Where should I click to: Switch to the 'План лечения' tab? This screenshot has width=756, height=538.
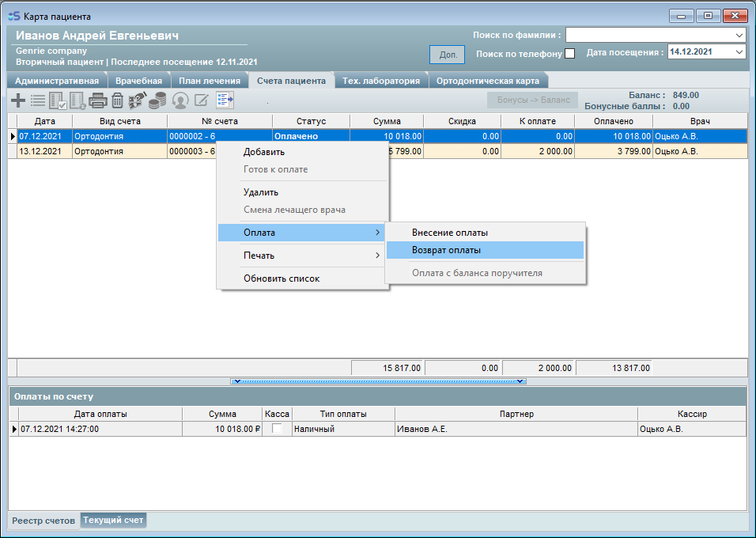coord(209,81)
